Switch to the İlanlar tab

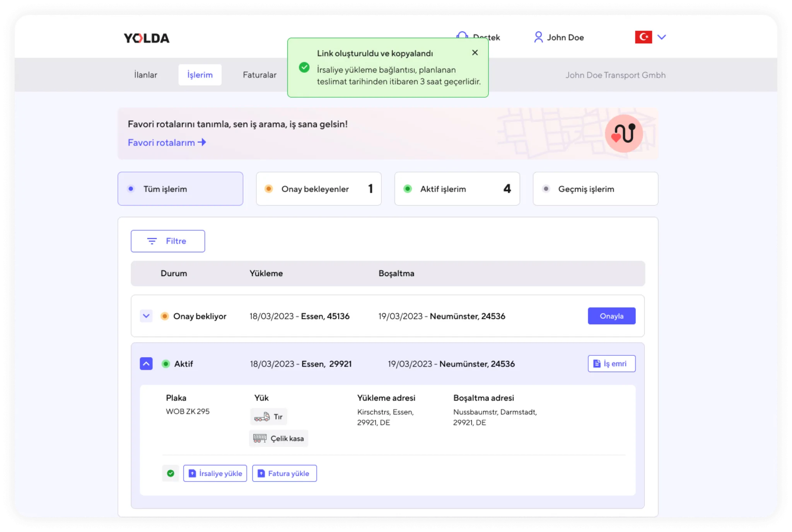coord(146,75)
